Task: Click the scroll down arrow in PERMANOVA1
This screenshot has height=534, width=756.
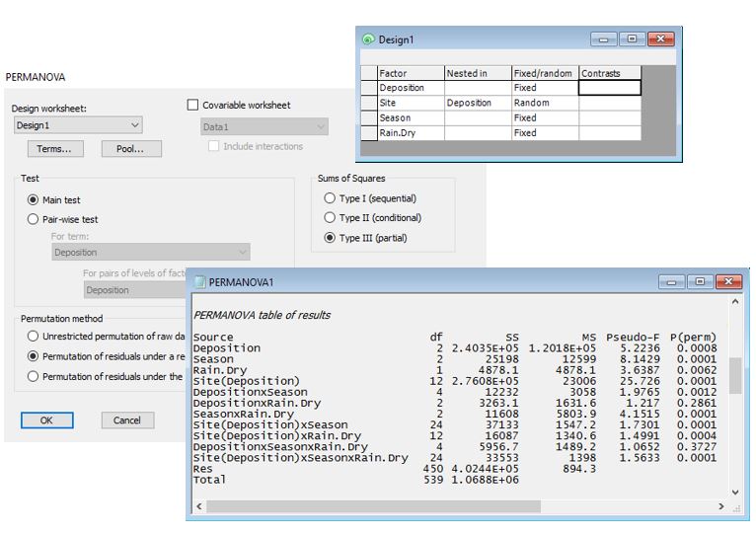Action: coord(735,492)
